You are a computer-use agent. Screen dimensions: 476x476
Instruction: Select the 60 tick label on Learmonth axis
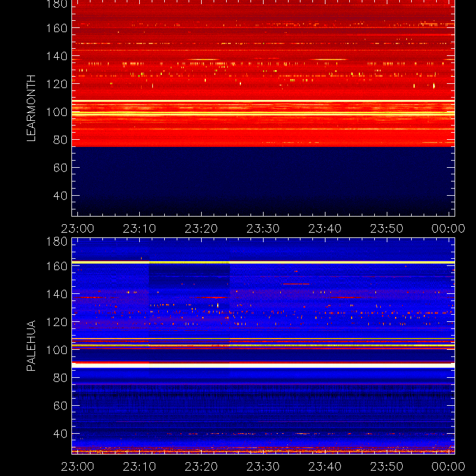pos(60,168)
